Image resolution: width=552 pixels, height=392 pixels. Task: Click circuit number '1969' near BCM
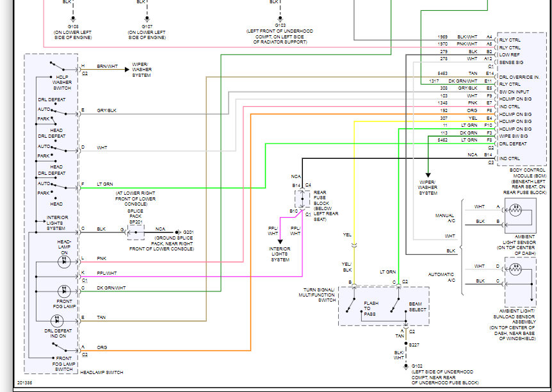[x=442, y=37]
